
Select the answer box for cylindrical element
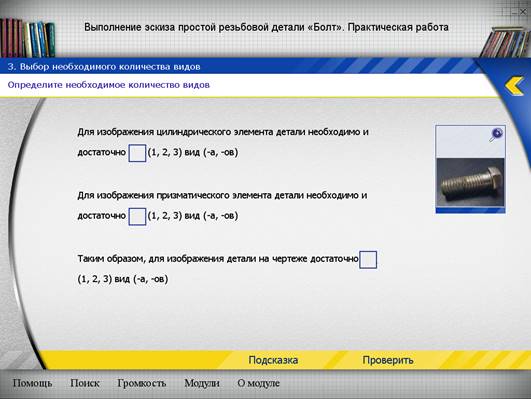tap(137, 153)
